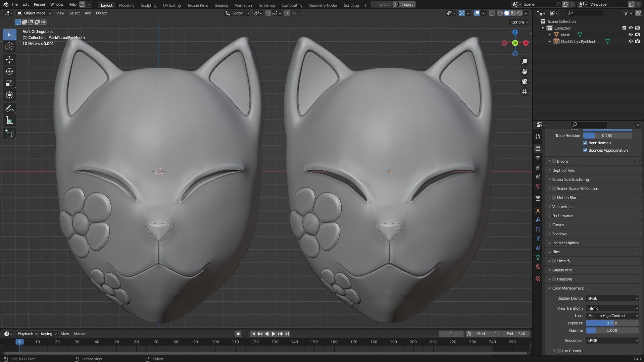
Task: Activate the Rotate tool
Action: [9, 71]
